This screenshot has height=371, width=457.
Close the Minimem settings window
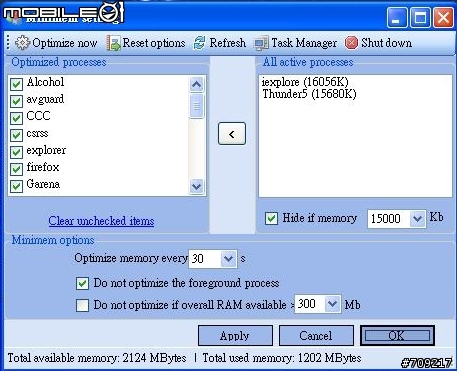(443, 18)
